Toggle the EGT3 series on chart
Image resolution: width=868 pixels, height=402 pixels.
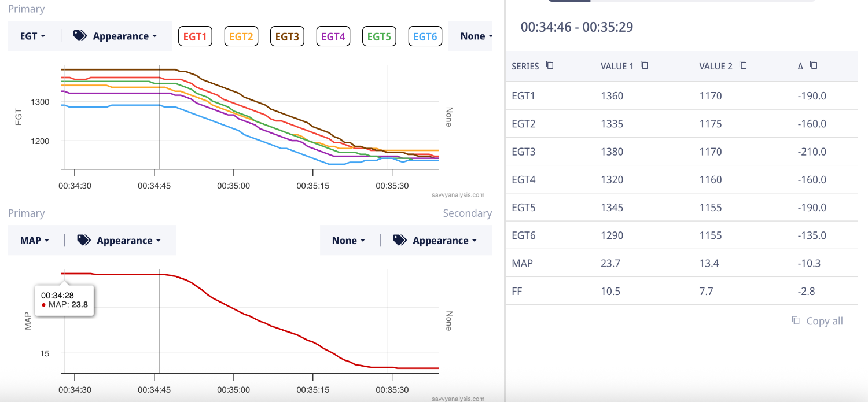pos(287,36)
